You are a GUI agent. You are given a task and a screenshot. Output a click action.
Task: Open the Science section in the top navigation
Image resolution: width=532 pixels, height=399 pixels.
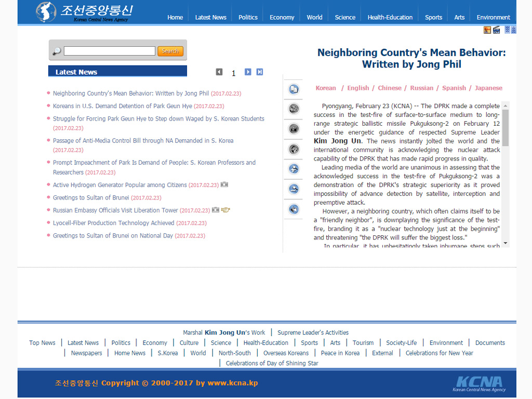point(345,17)
